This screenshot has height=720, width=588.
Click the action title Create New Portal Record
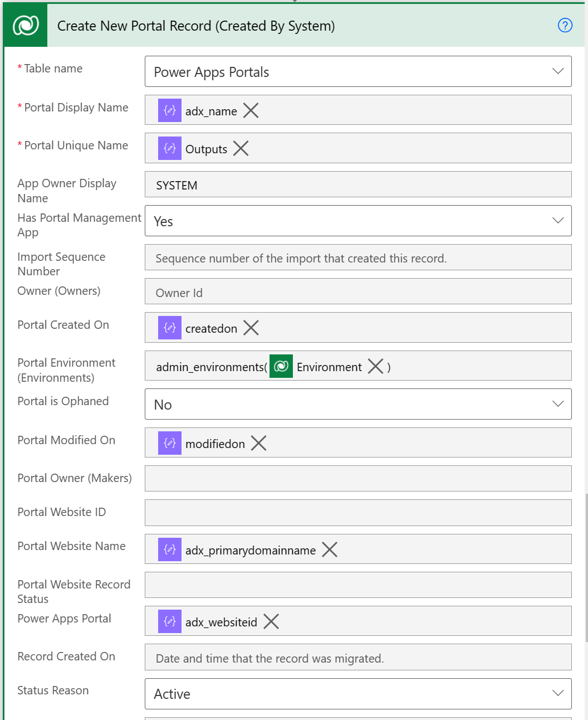196,26
